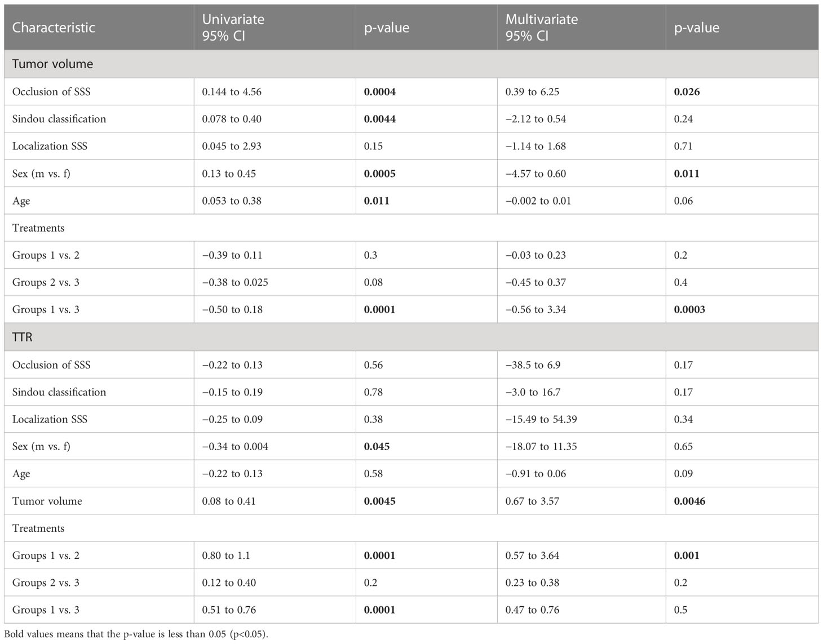Click the interval '−0.91 to 0.06'
823x644 pixels.
pos(536,474)
